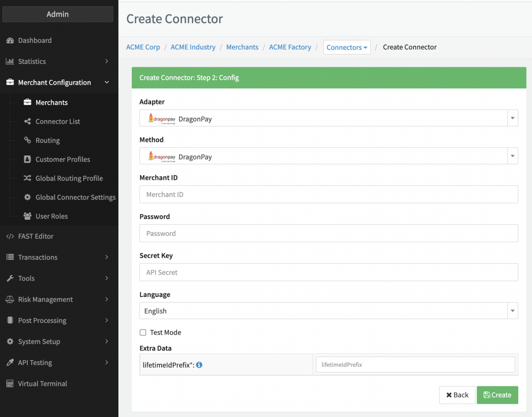Click the Dashboard gauge icon
This screenshot has height=417, width=532.
point(10,41)
